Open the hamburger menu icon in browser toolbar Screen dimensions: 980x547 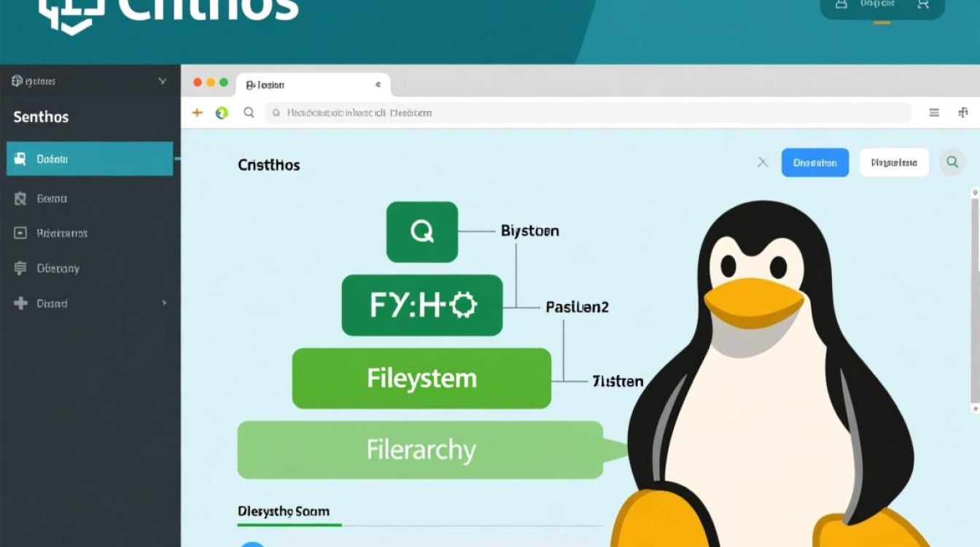point(934,112)
